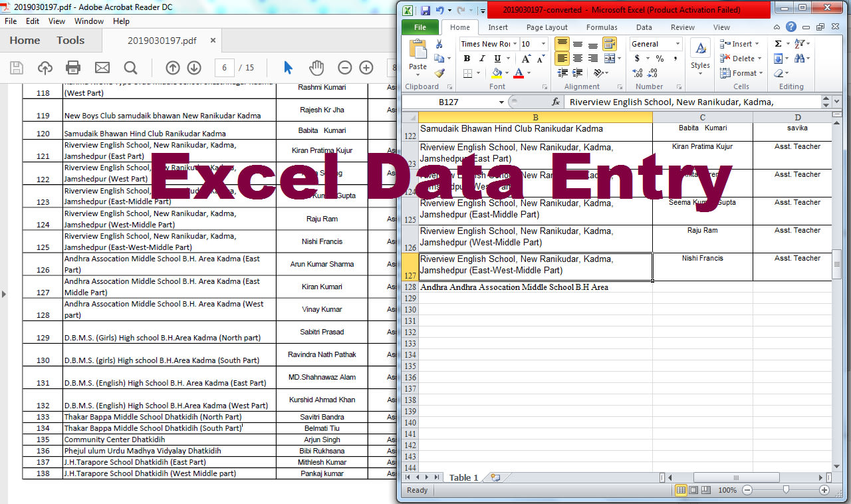Print the PDF using the printer icon
This screenshot has width=851, height=504.
click(73, 67)
